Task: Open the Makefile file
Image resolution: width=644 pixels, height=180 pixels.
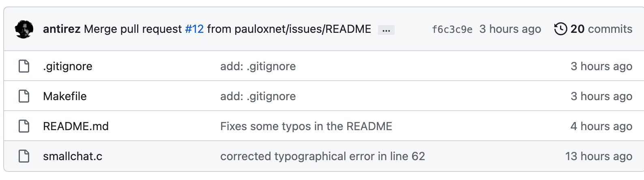Action: [x=65, y=96]
